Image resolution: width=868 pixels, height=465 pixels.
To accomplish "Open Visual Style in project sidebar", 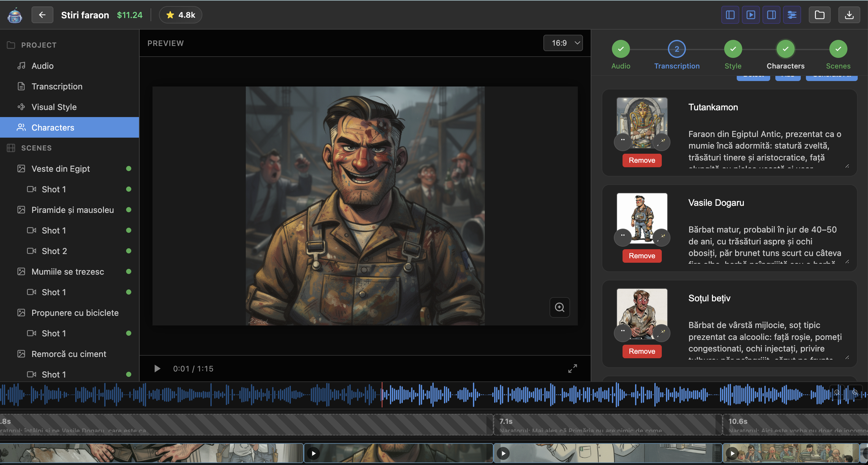I will tap(54, 107).
